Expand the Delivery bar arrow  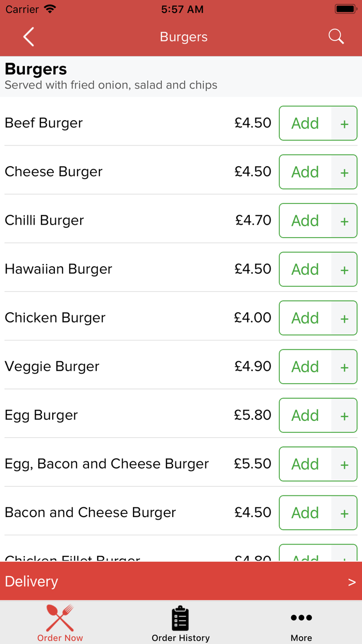[x=352, y=582]
